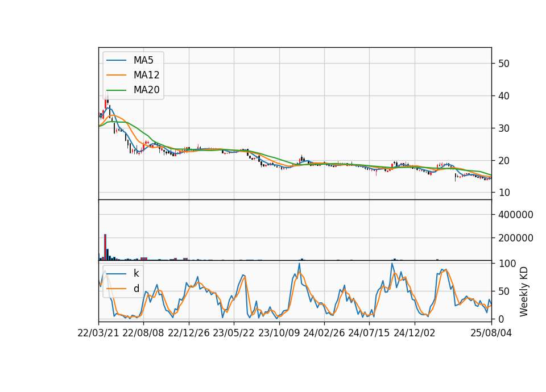Click the volume axis value 200000
Viewport: 546px width, 392px height.
[x=516, y=238]
